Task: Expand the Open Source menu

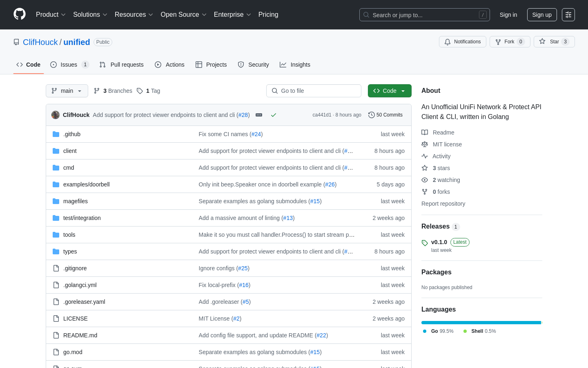Action: coord(184,15)
